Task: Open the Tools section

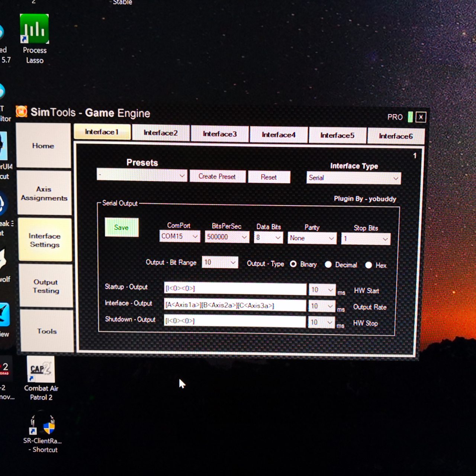Action: click(x=47, y=331)
